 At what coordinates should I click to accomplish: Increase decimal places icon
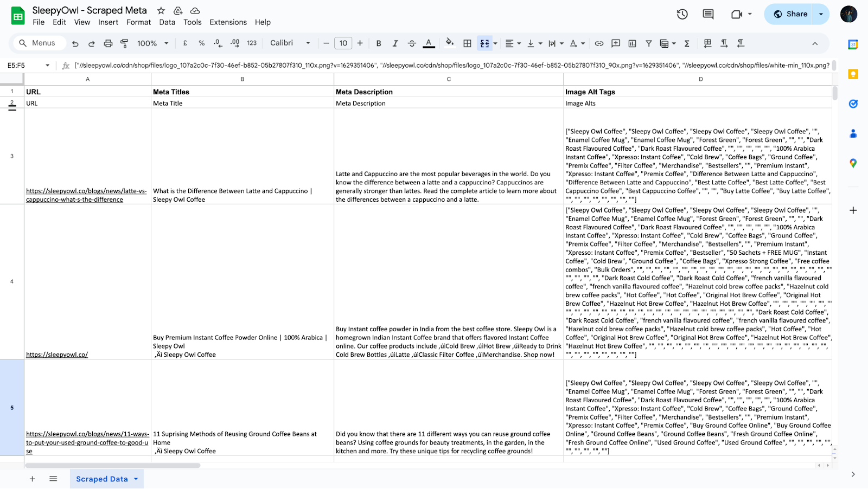point(235,43)
